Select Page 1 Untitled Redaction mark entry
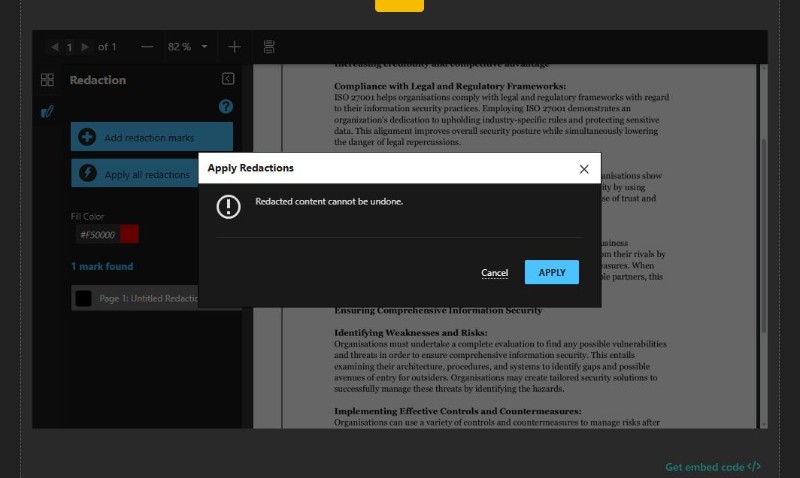Image resolution: width=800 pixels, height=478 pixels. [140, 298]
